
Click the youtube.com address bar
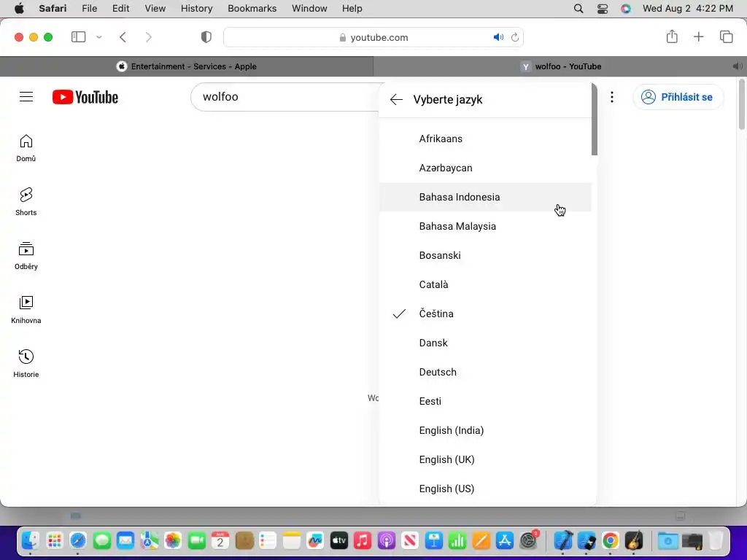click(373, 37)
